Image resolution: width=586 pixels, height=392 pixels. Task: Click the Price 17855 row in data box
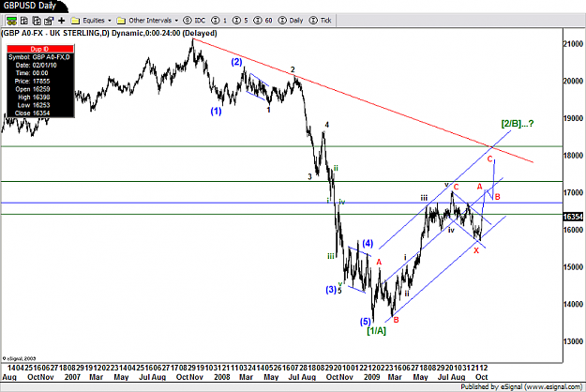pyautogui.click(x=40, y=81)
